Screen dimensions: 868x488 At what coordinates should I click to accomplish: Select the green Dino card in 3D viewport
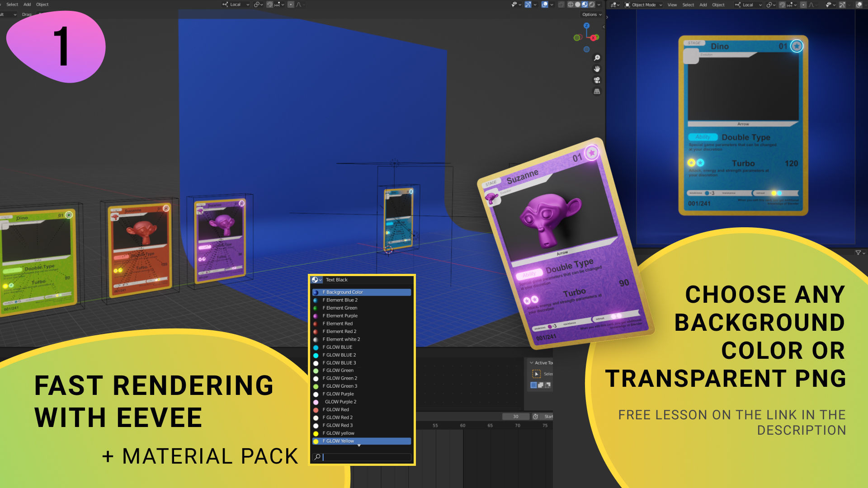point(38,262)
